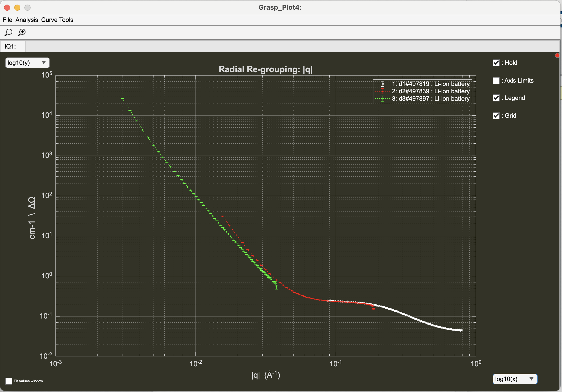Viewport: 562px width, 392px height.
Task: Click red marker for d2#497839 legend entry
Action: click(383, 91)
